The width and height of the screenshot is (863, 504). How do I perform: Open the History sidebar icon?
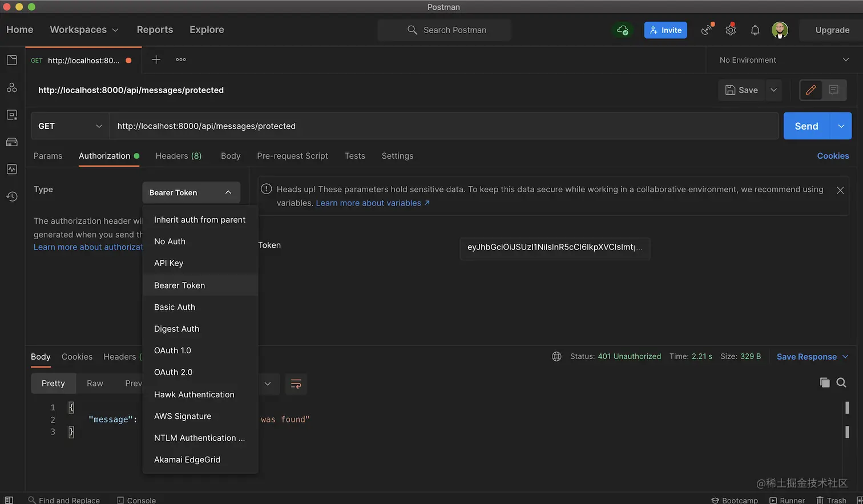[11, 196]
